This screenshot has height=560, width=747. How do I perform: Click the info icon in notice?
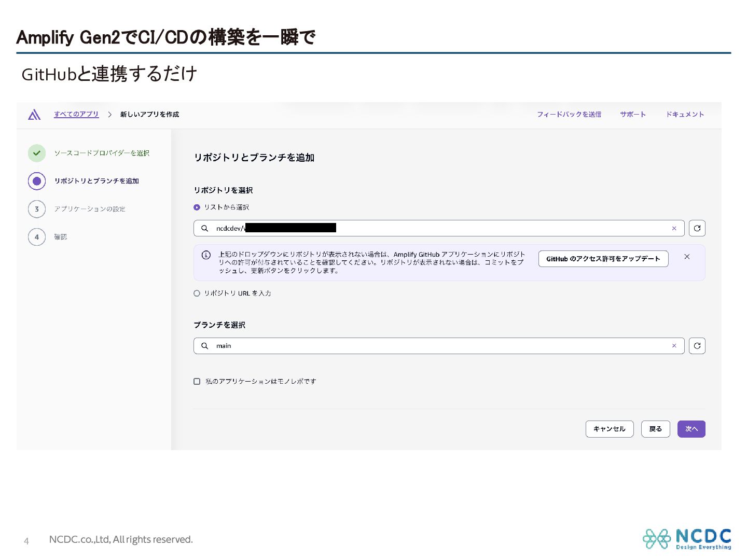(x=206, y=255)
